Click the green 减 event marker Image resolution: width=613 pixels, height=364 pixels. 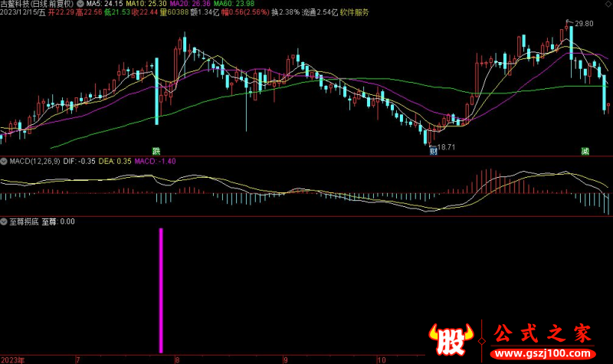[x=585, y=151]
